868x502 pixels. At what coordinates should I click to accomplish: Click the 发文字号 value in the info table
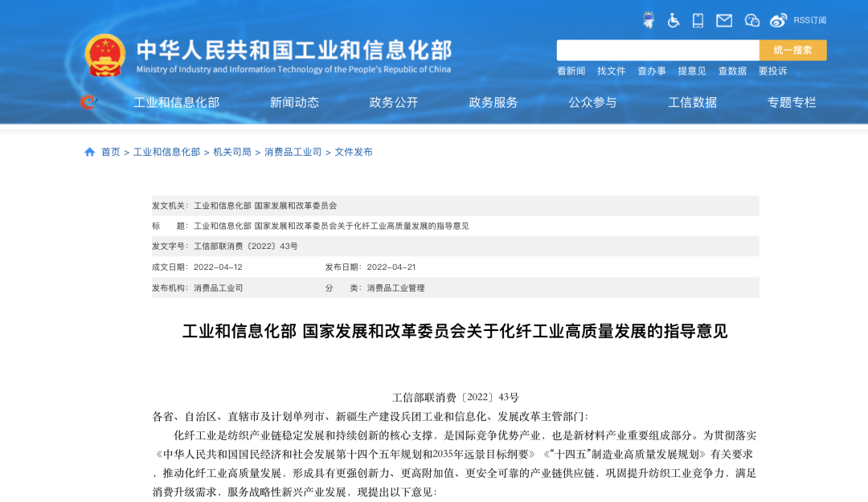246,247
